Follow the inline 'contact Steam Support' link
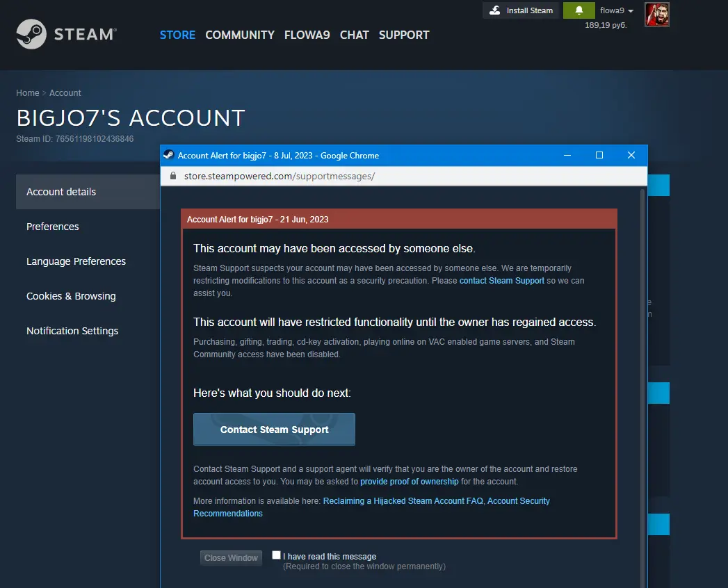This screenshot has width=728, height=588. click(x=502, y=281)
